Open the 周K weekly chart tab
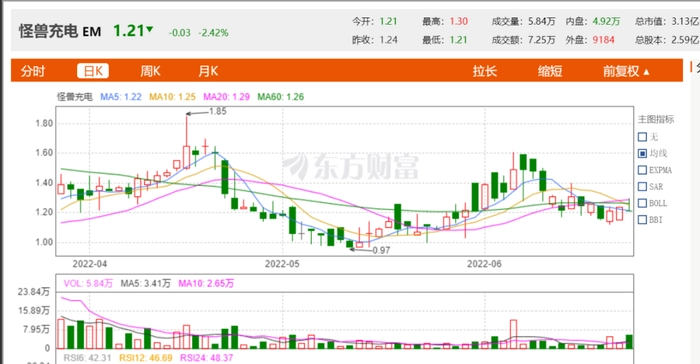 [x=150, y=71]
